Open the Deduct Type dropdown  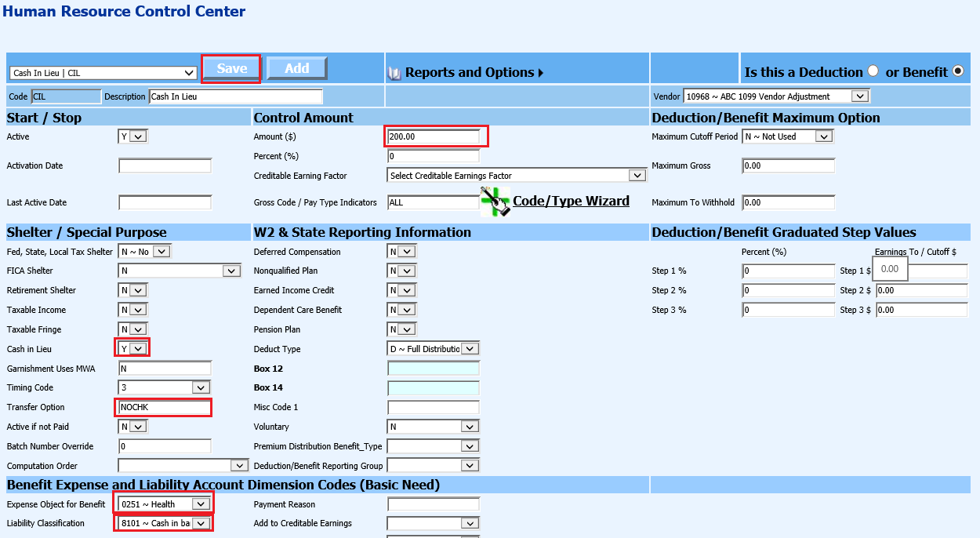[x=434, y=349]
